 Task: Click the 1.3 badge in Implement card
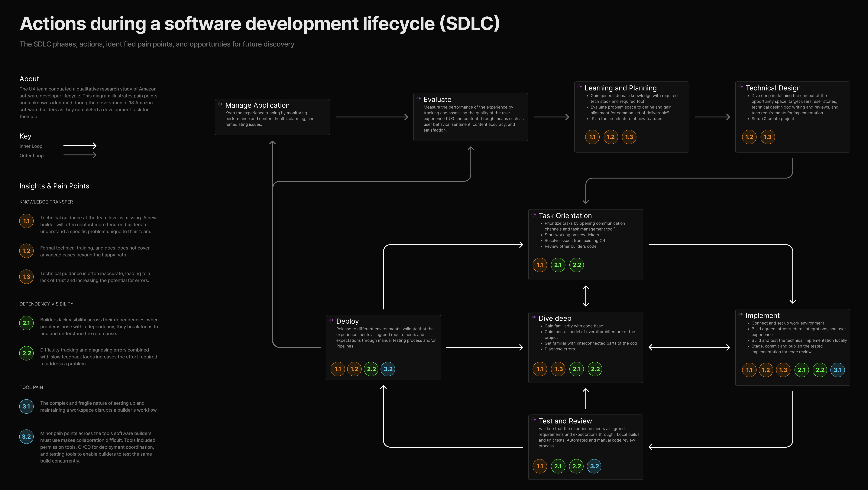[783, 370]
